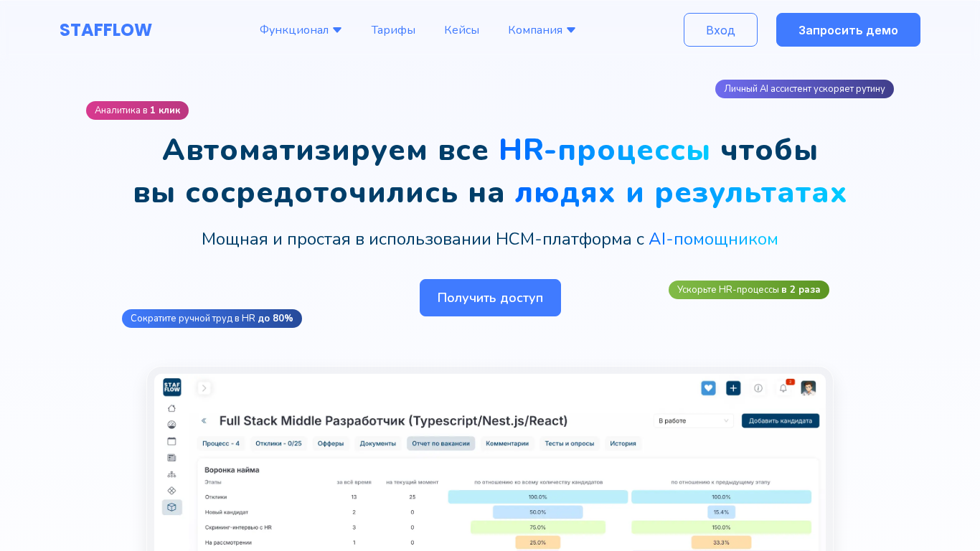Viewport: 980px width, 551px height.
Task: Click the Сократите ручной труд в HR badge
Action: (x=212, y=319)
